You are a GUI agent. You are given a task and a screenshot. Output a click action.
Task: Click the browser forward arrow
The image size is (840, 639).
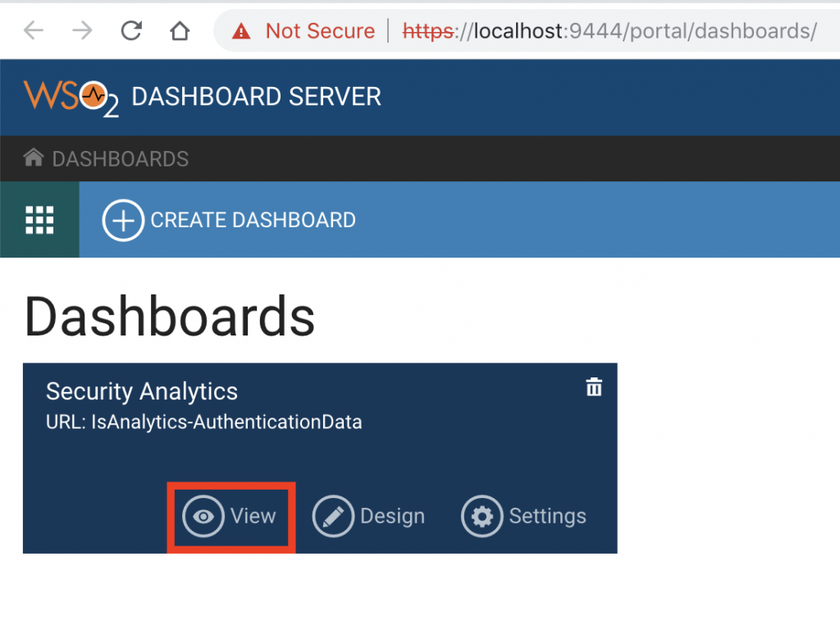coord(82,31)
